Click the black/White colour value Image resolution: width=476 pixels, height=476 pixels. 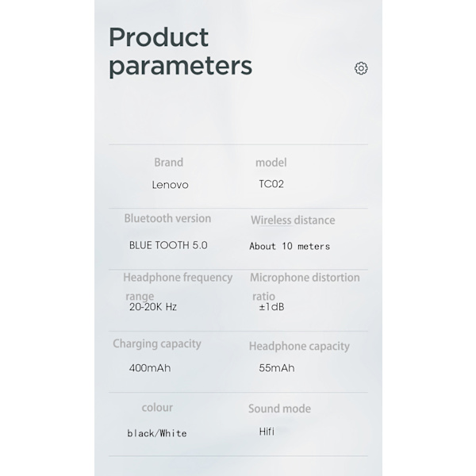pyautogui.click(x=157, y=433)
